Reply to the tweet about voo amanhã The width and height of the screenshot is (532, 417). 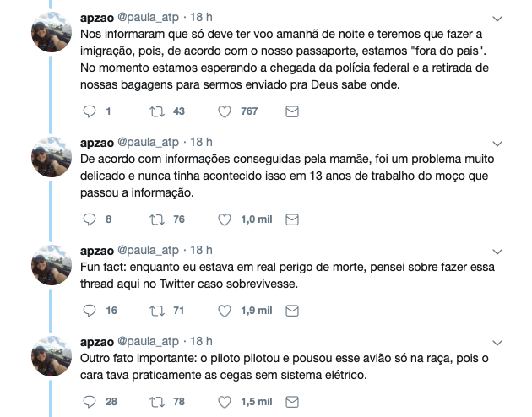(x=91, y=111)
